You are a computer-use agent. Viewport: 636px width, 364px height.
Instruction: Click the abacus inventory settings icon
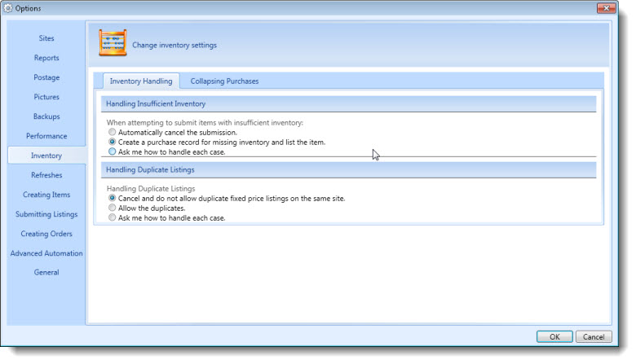coord(113,43)
